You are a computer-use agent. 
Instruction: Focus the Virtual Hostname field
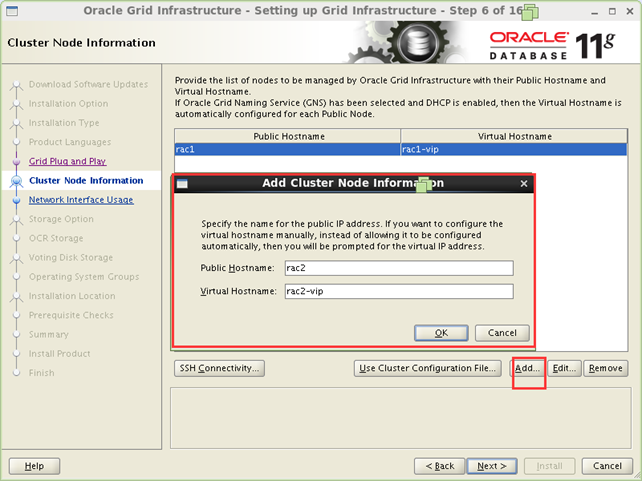399,291
